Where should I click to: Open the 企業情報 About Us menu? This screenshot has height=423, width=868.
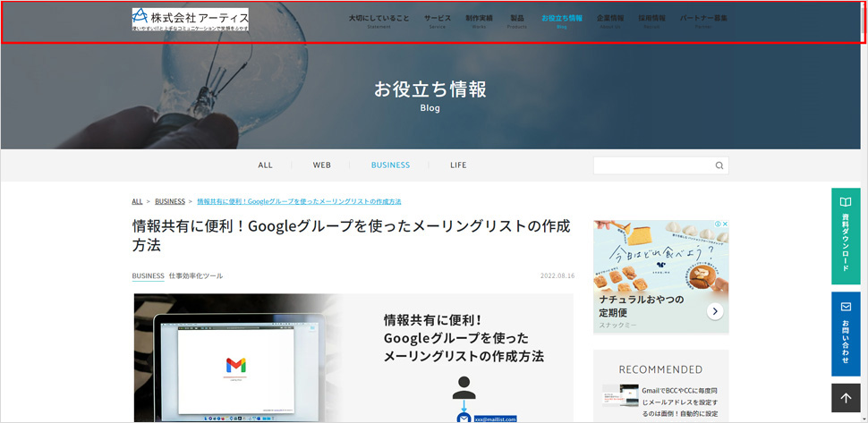tap(610, 21)
